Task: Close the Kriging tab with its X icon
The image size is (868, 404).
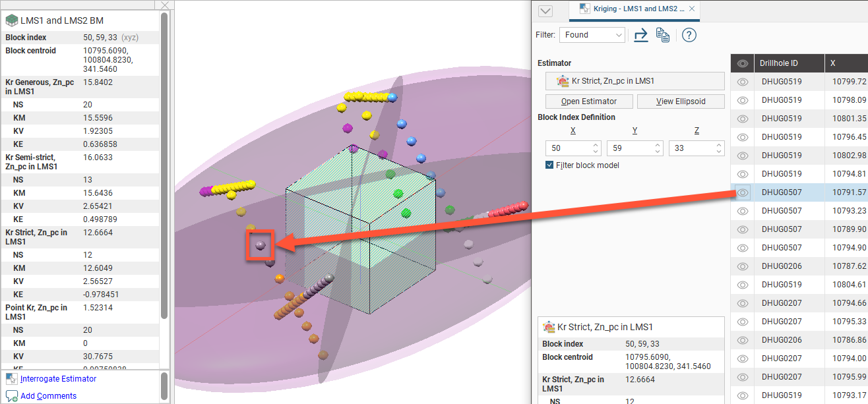Action: pos(692,9)
